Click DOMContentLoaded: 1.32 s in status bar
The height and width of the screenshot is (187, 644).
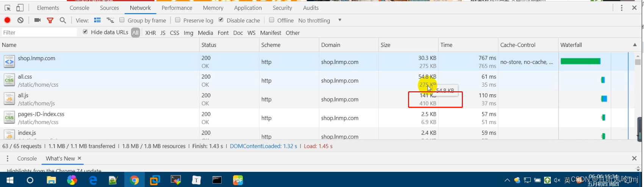click(263, 146)
